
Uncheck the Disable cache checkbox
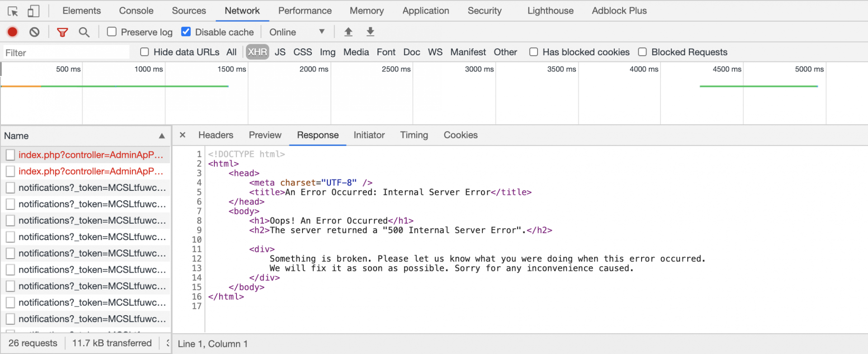(x=186, y=32)
